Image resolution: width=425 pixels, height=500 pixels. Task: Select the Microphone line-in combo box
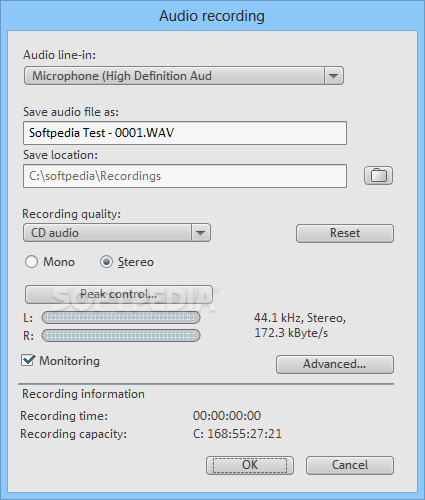tap(184, 76)
